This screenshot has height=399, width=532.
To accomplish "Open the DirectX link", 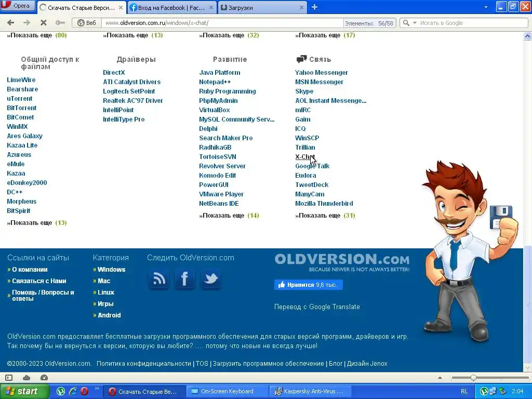I will (x=114, y=73).
